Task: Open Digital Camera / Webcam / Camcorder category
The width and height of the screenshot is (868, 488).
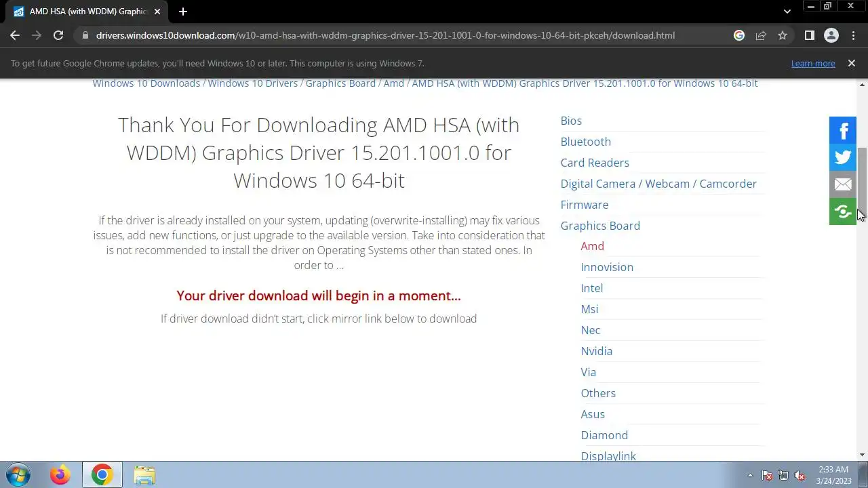Action: 658,184
